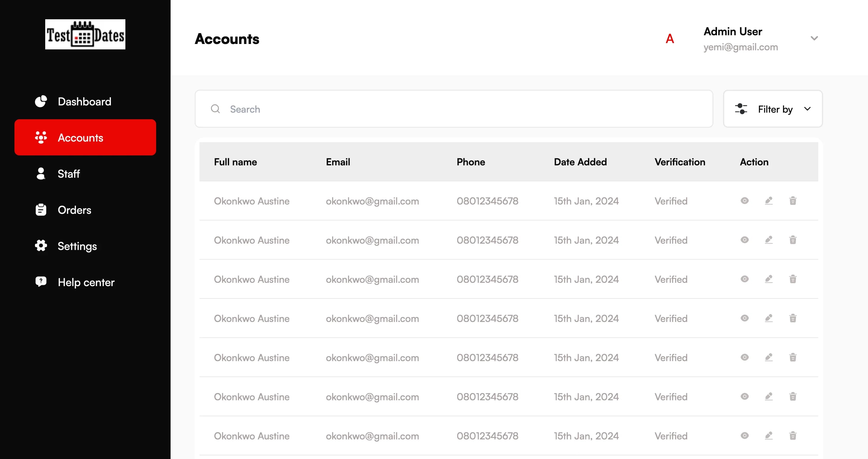
Task: Click the filter sliders icon
Action: (741, 109)
